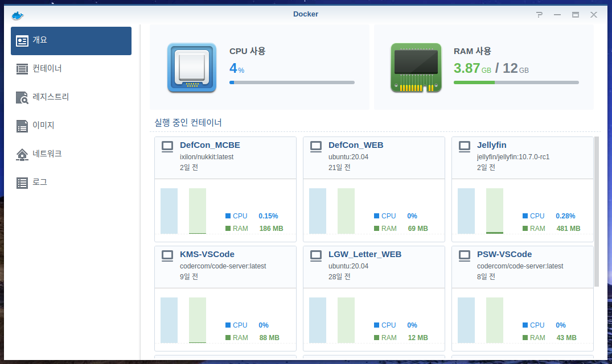
Task: Open the LGW_Letter_WEB container name
Action: [x=364, y=254]
